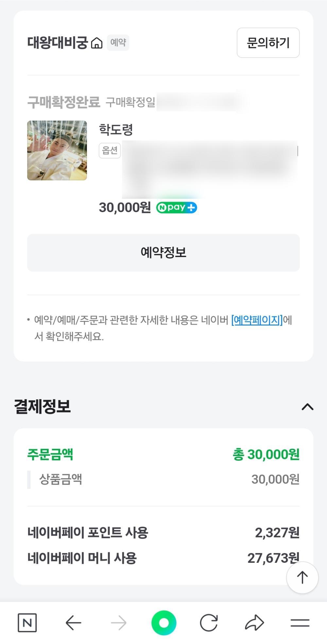This screenshot has height=644, width=327.
Task: Tap the Naver N home icon
Action: coord(27,623)
